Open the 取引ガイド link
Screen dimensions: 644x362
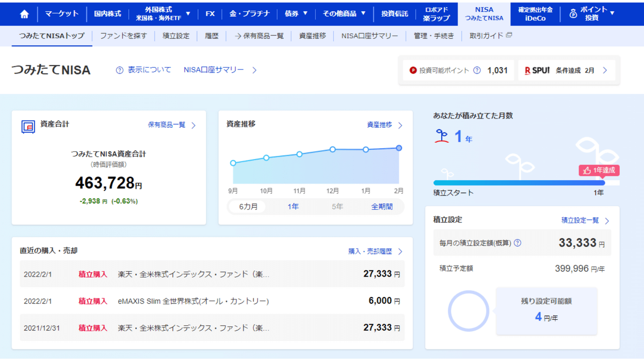pyautogui.click(x=486, y=36)
